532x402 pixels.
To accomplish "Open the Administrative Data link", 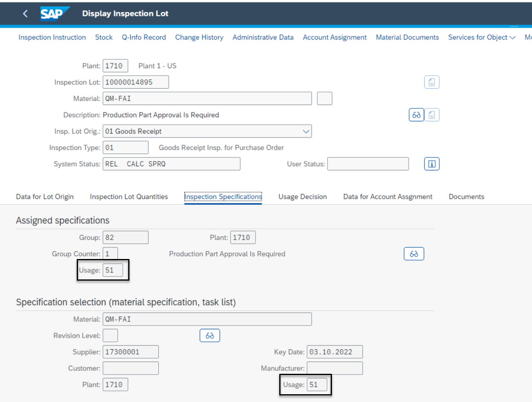I will click(x=263, y=37).
